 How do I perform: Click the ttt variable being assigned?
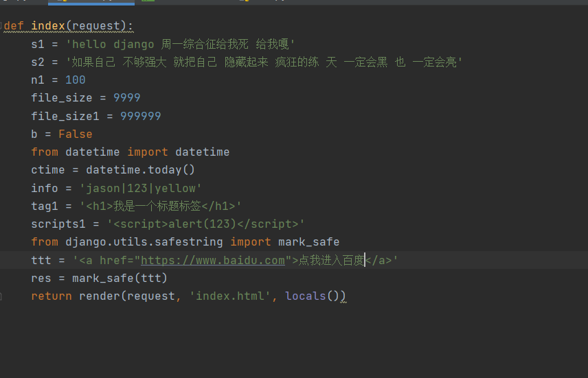(41, 260)
